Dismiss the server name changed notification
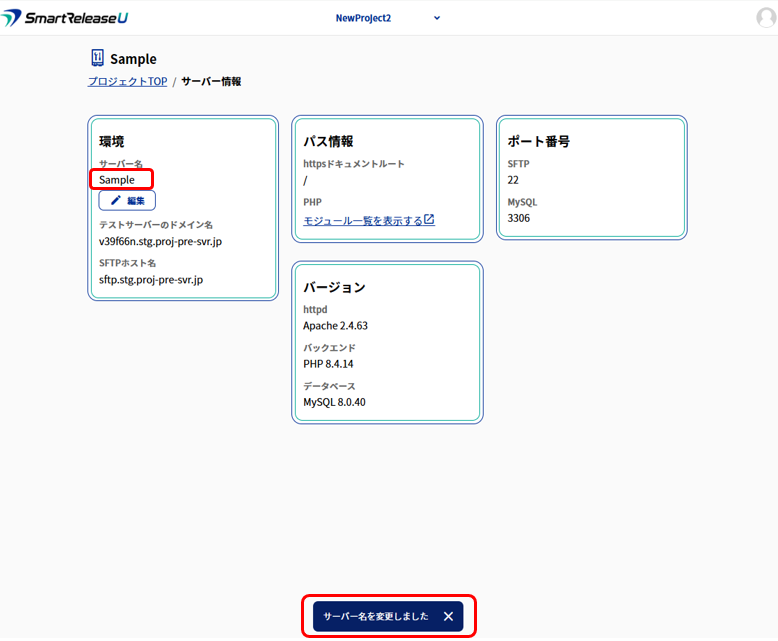Viewport: 778px width, 641px height. (x=448, y=617)
